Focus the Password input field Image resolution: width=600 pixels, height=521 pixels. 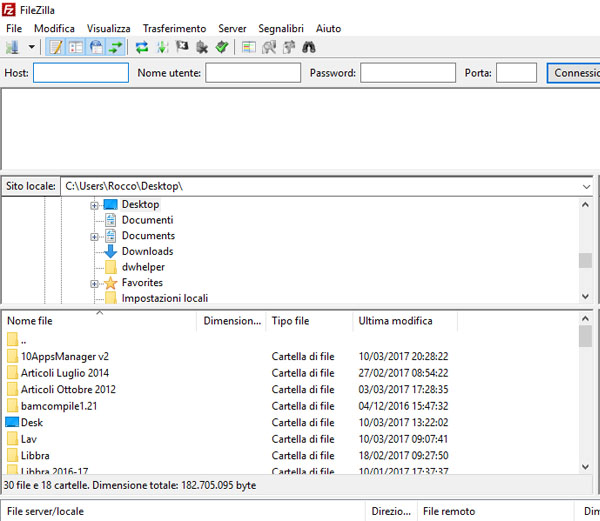(408, 73)
